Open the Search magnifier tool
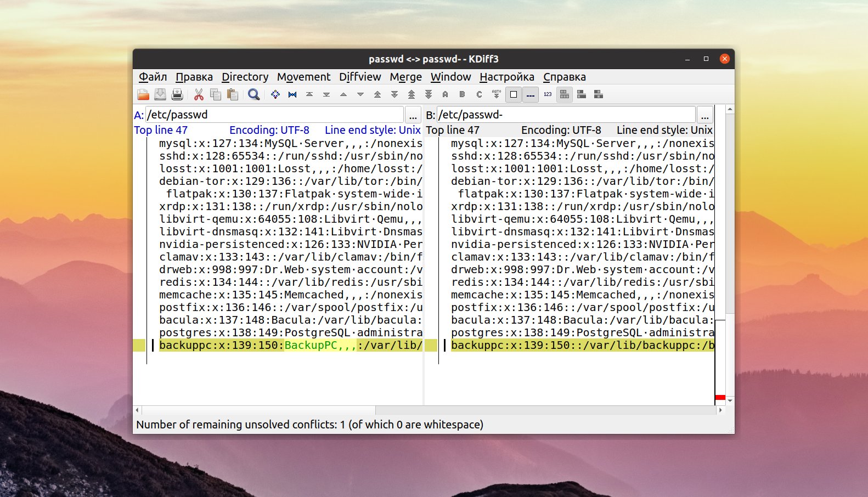868x497 pixels. [x=253, y=94]
